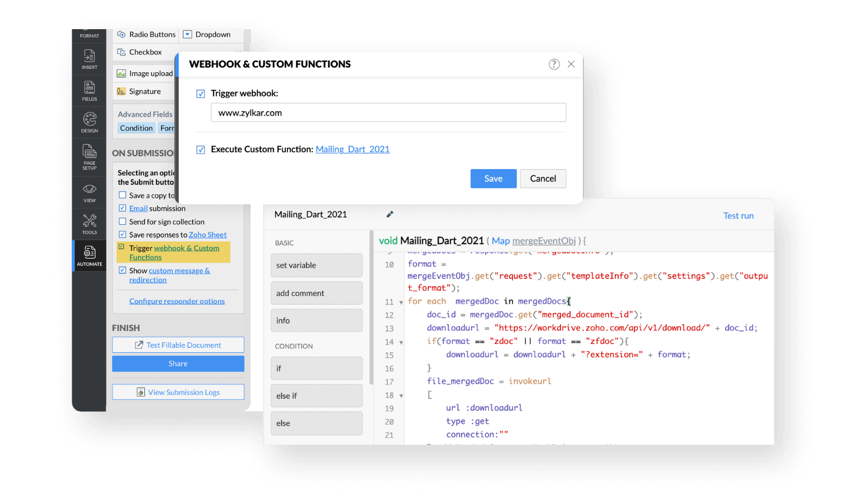The height and width of the screenshot is (503, 868).
Task: Open the Insert panel in sidebar
Action: tap(89, 59)
